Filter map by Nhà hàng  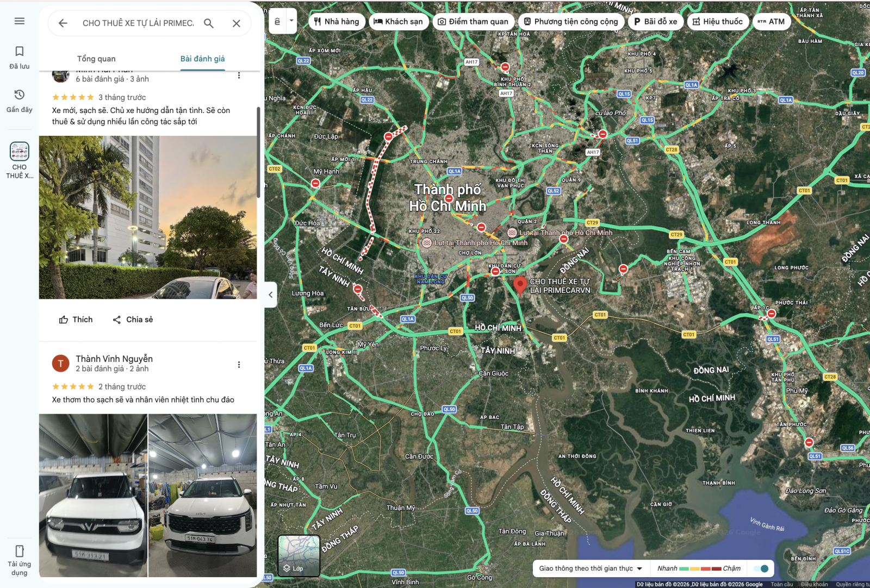337,22
